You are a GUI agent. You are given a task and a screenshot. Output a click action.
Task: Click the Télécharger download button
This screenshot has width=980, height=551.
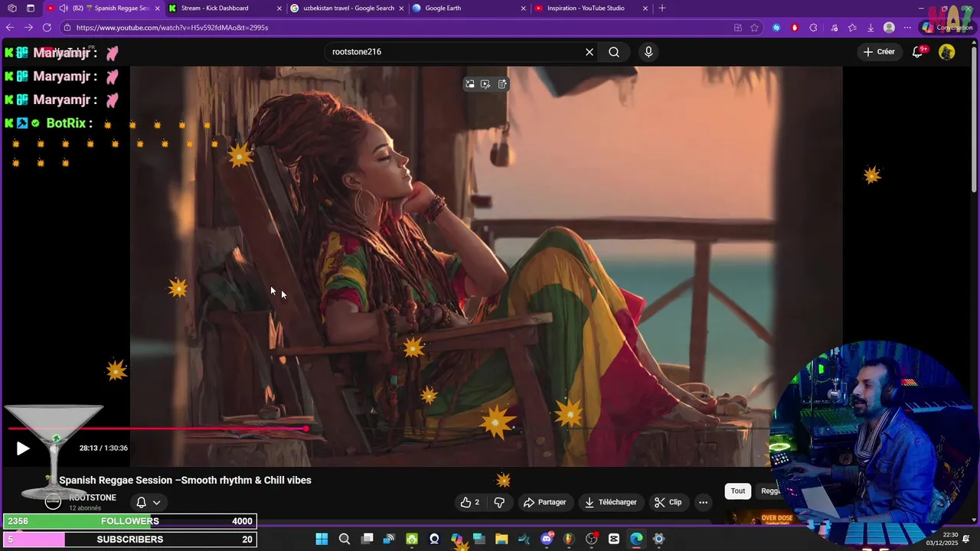[x=610, y=502]
